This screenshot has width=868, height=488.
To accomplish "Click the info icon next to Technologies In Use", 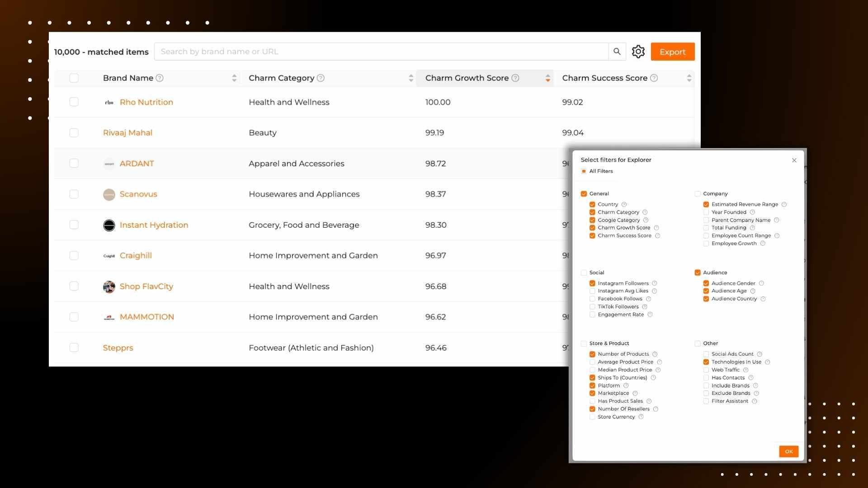I will [767, 362].
